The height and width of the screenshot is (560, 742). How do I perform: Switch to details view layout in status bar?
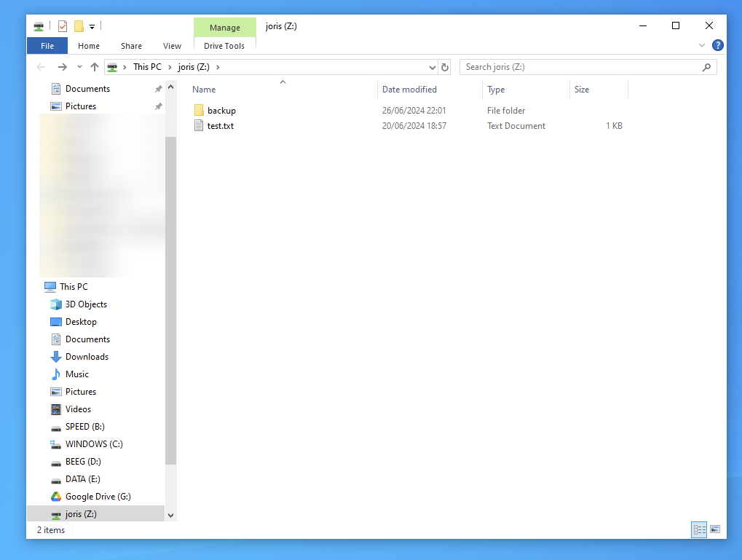pyautogui.click(x=699, y=529)
